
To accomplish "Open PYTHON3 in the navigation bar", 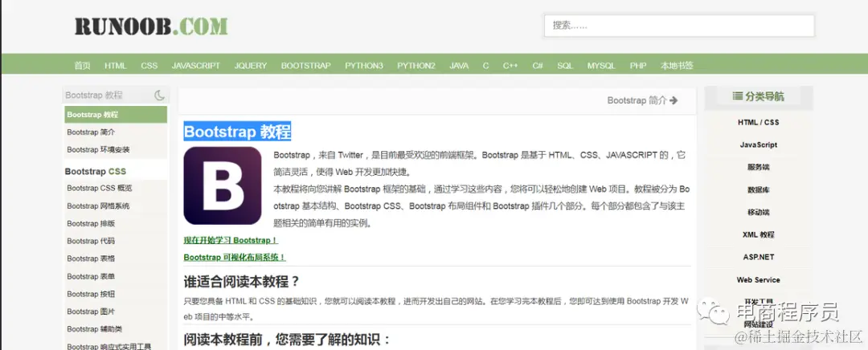I will (x=364, y=65).
